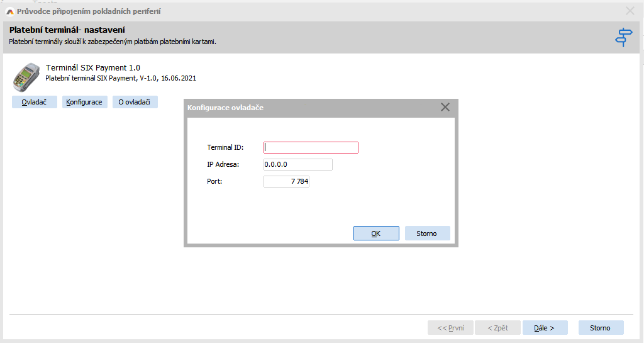Select the Port number field
Image resolution: width=644 pixels, height=343 pixels.
286,182
